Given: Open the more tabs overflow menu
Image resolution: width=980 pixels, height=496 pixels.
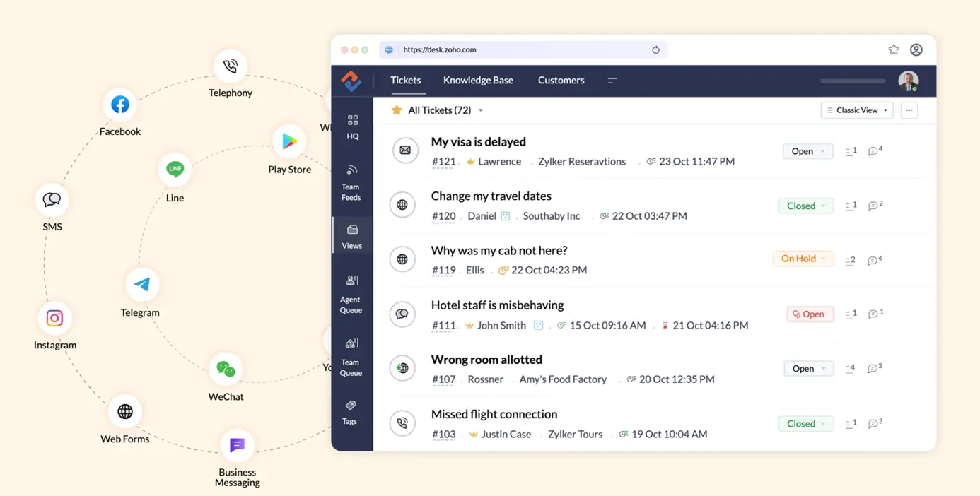Looking at the screenshot, I should click(x=612, y=81).
